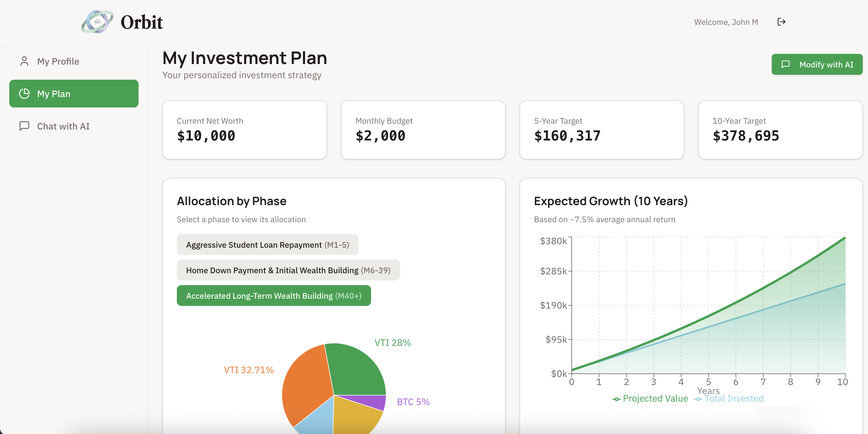868x434 pixels.
Task: Click the BTC 5% chart label
Action: pyautogui.click(x=413, y=402)
